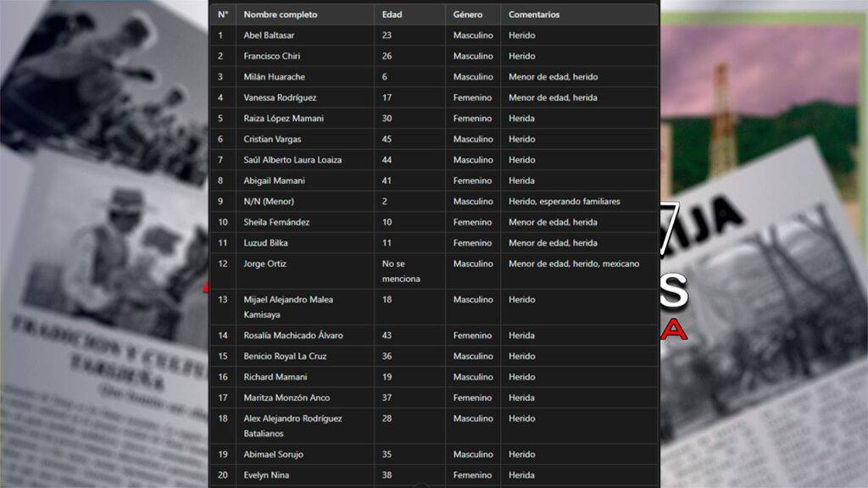Select the name 'Maritza Monzón Anco'
868x488 pixels.
287,398
